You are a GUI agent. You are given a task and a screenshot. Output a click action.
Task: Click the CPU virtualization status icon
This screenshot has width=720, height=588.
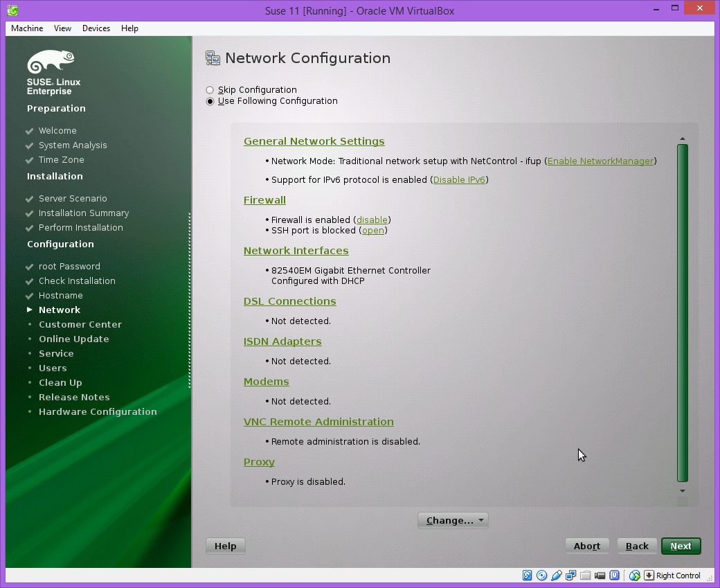tap(614, 575)
